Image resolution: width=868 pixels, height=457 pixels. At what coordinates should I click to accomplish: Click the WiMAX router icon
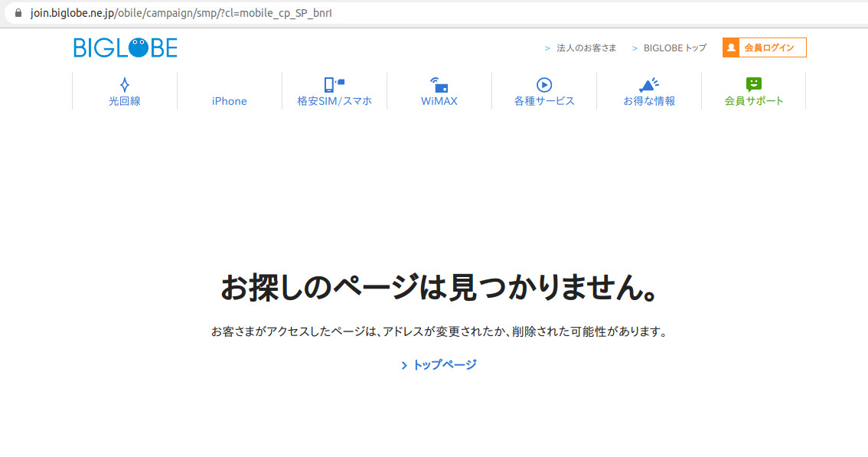(439, 84)
